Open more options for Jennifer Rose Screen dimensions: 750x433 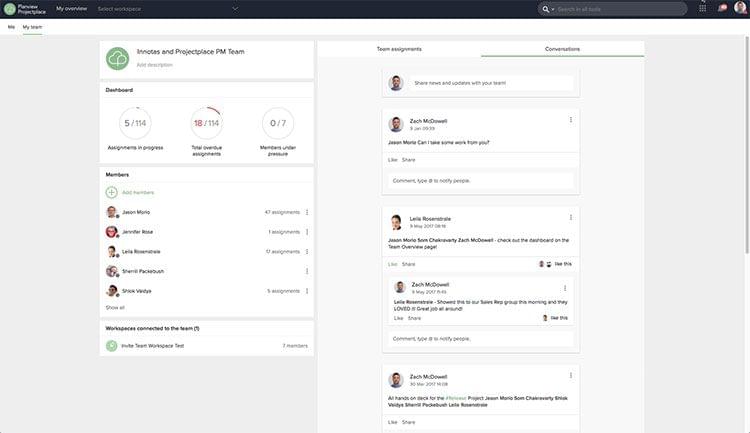(307, 232)
